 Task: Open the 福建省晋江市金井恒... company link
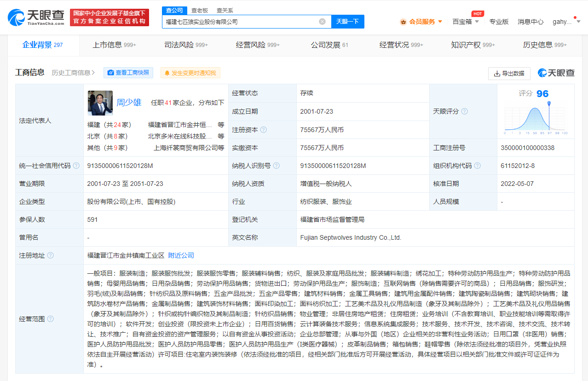coord(180,124)
